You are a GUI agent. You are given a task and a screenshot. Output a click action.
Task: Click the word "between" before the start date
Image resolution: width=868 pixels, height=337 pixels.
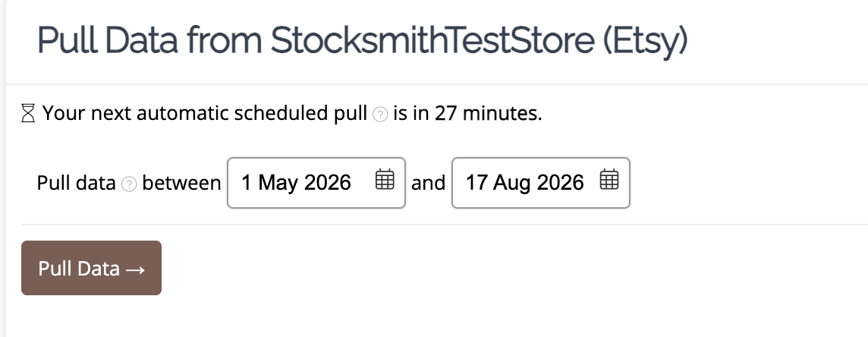point(181,183)
